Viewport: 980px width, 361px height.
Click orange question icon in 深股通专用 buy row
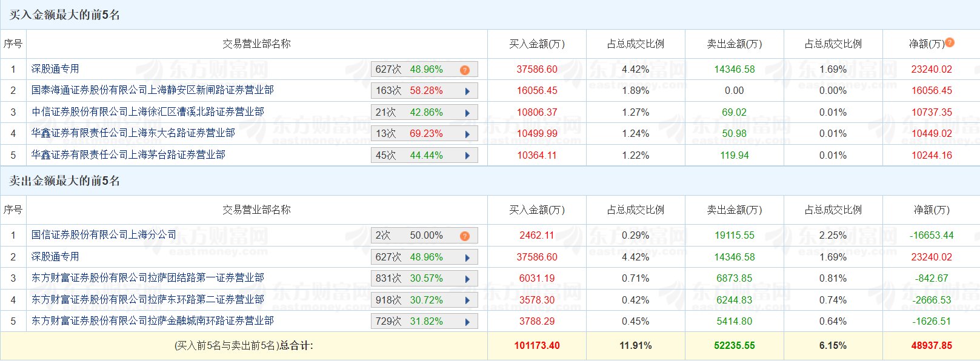(x=465, y=70)
